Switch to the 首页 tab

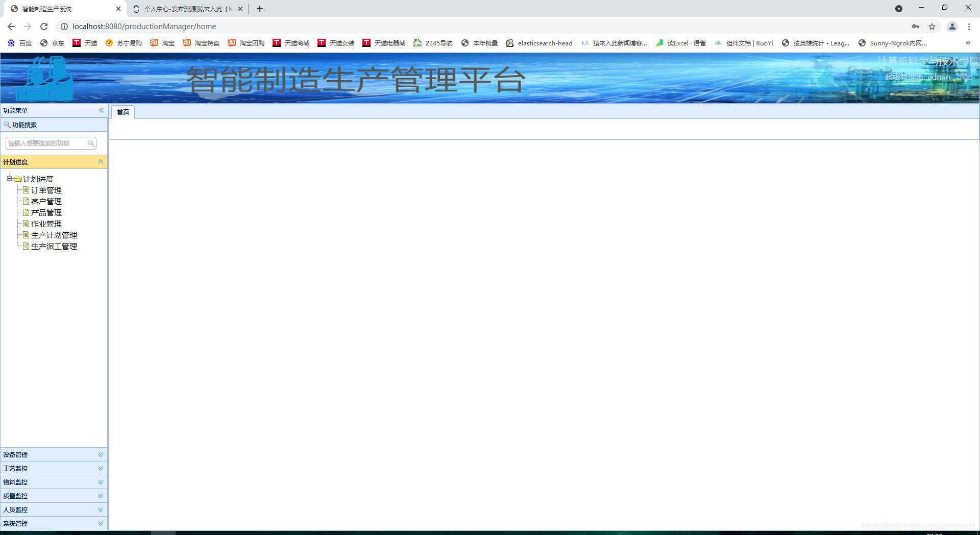click(x=122, y=112)
